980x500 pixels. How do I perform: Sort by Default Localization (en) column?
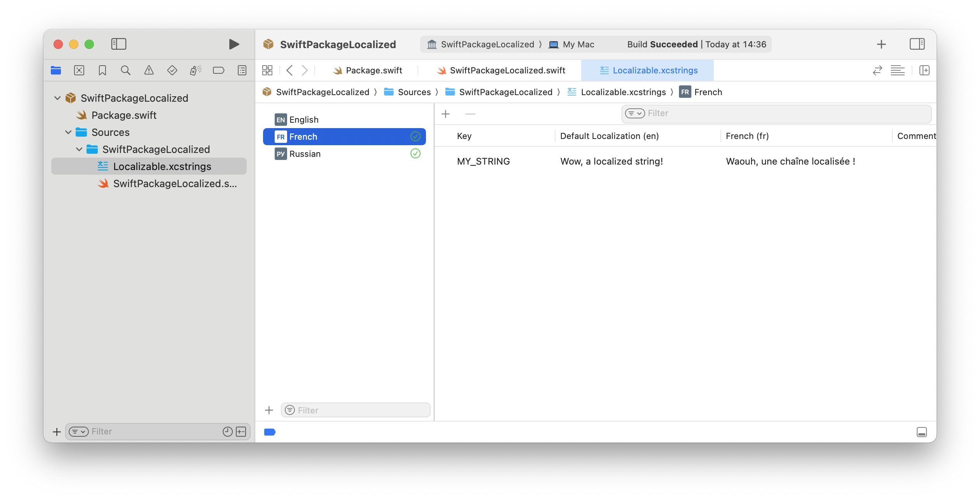609,136
